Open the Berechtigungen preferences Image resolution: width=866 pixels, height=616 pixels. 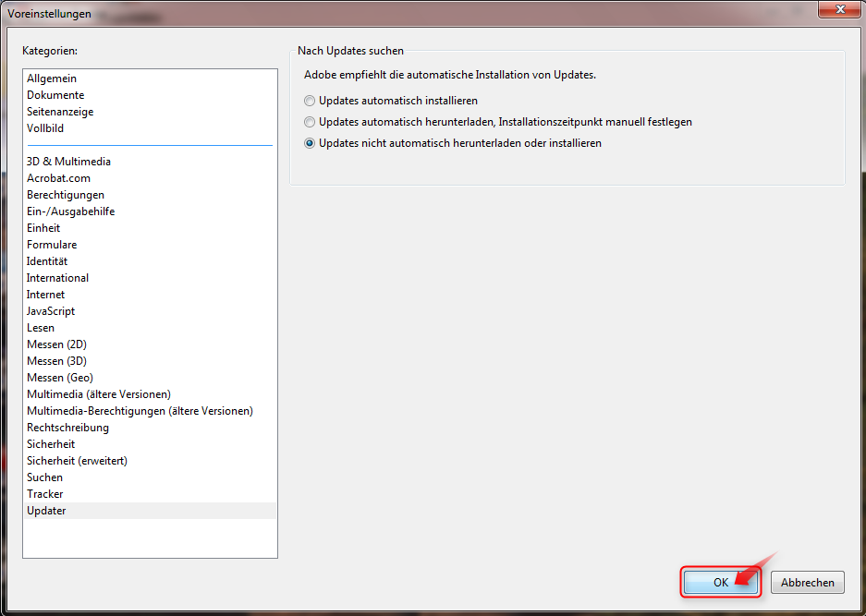(x=66, y=194)
